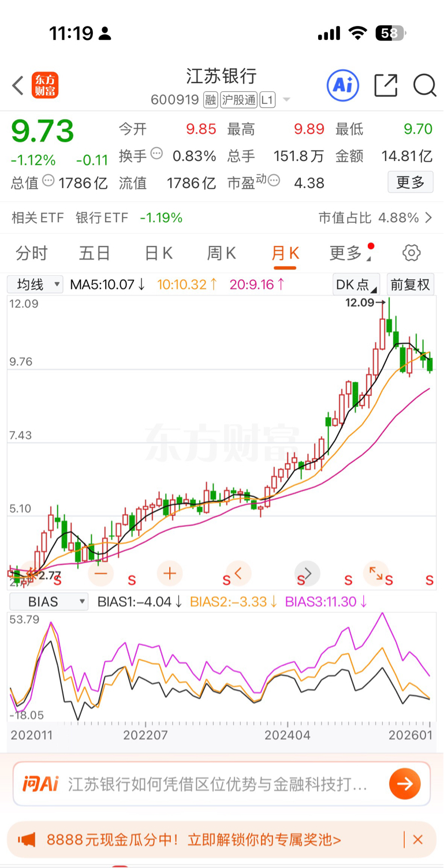Tap the 问Ai logo
The height and width of the screenshot is (868, 444).
click(41, 784)
